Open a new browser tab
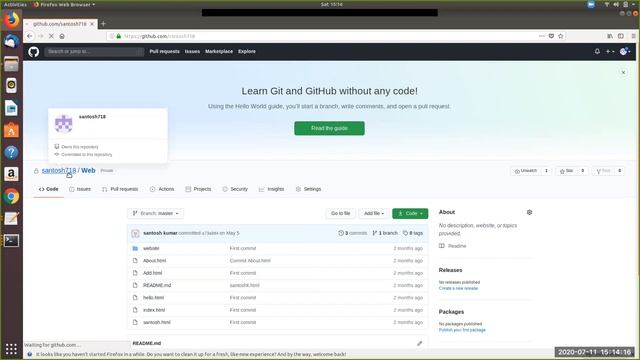 pyautogui.click(x=103, y=24)
